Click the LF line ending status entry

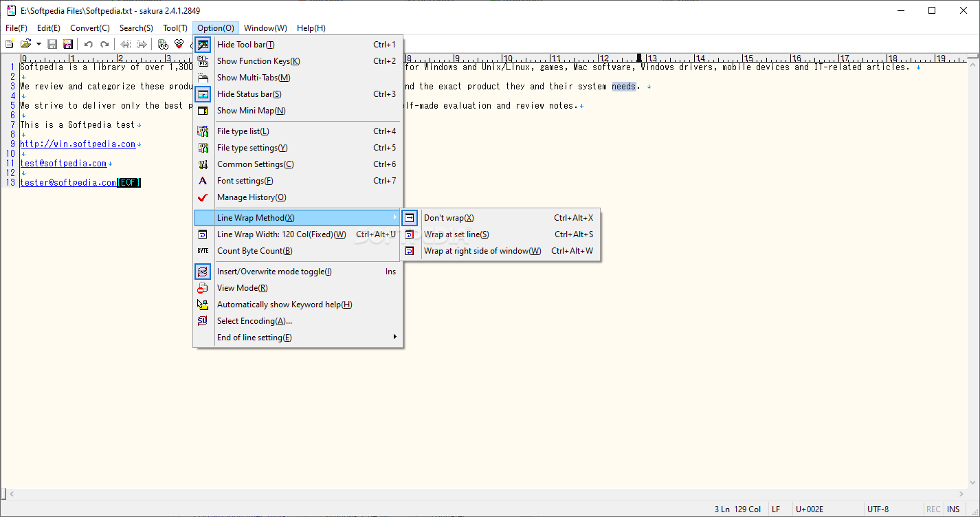pos(776,509)
